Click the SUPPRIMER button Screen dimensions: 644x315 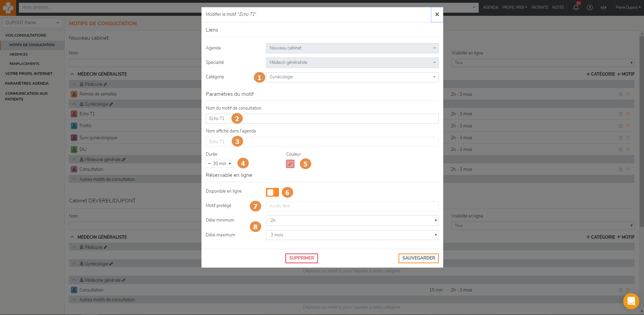(x=302, y=258)
